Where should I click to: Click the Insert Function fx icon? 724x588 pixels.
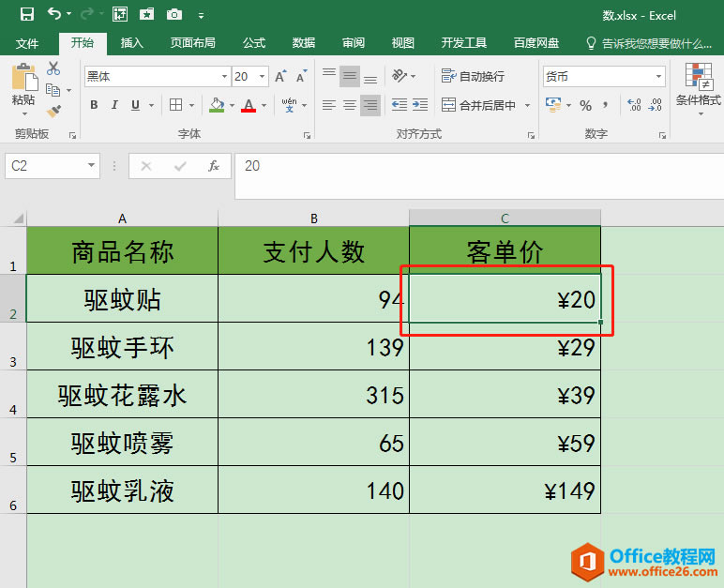(x=214, y=166)
